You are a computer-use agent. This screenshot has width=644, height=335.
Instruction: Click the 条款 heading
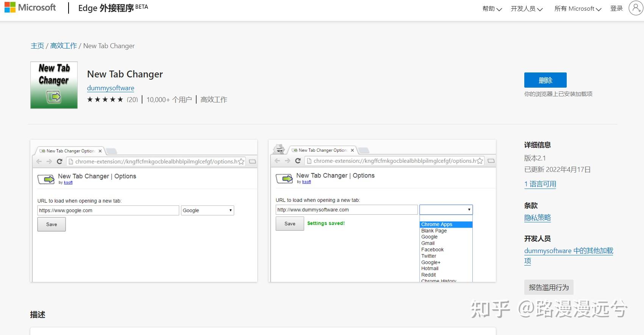tap(531, 206)
